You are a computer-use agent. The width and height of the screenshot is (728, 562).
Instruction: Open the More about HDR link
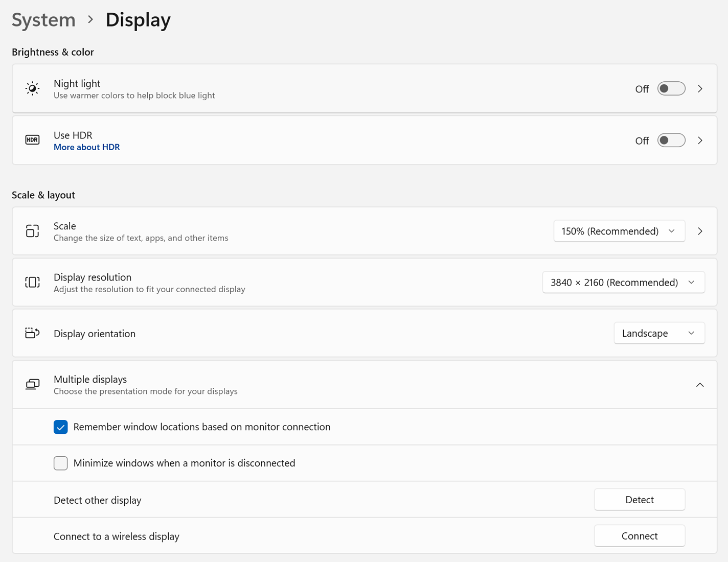click(x=86, y=147)
